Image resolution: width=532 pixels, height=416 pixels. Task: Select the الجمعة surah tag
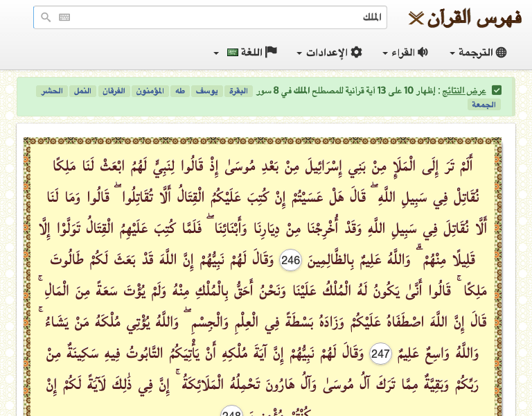coord(486,105)
